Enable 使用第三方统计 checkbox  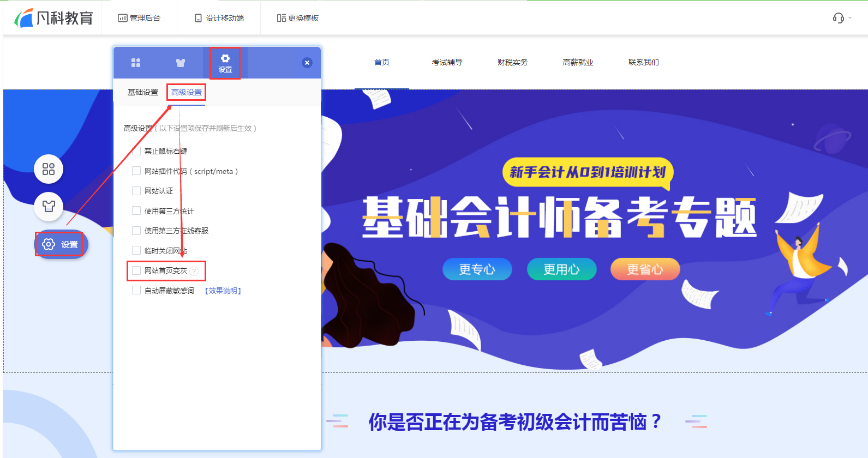click(136, 210)
